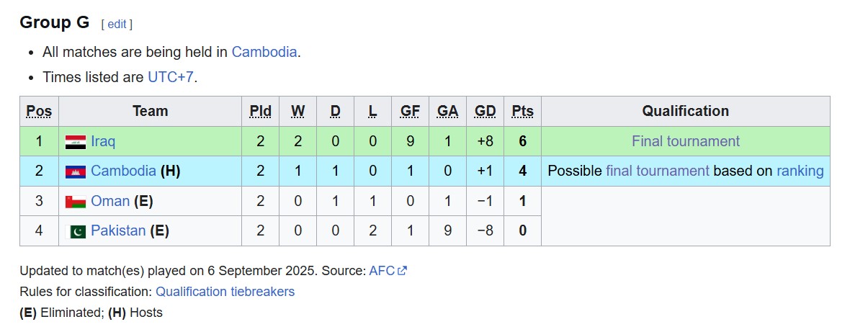Open the Cambodia link in the venue note

[x=264, y=52]
